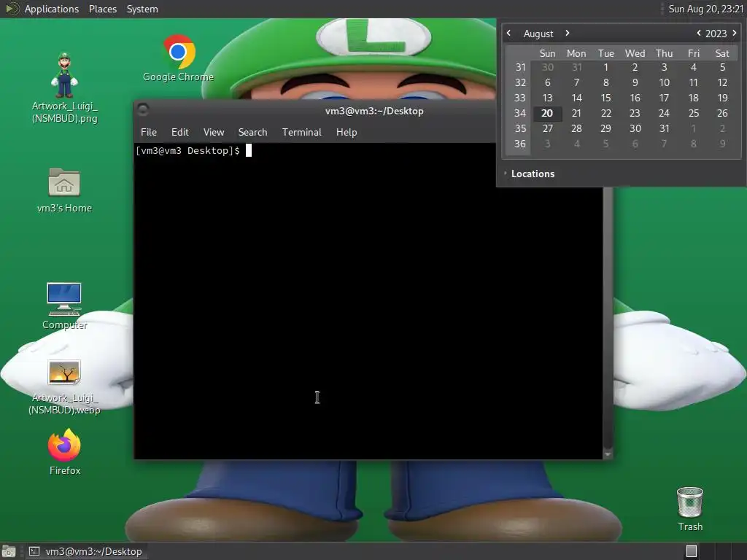The image size is (747, 560).
Task: Click the terminal vertical scrollbar
Action: 608,316
